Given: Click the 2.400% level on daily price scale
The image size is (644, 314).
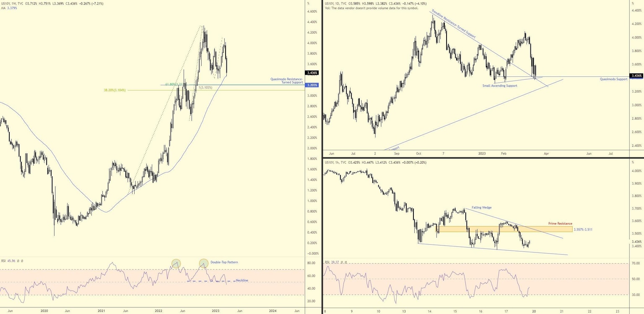Looking at the screenshot, I should [x=636, y=146].
